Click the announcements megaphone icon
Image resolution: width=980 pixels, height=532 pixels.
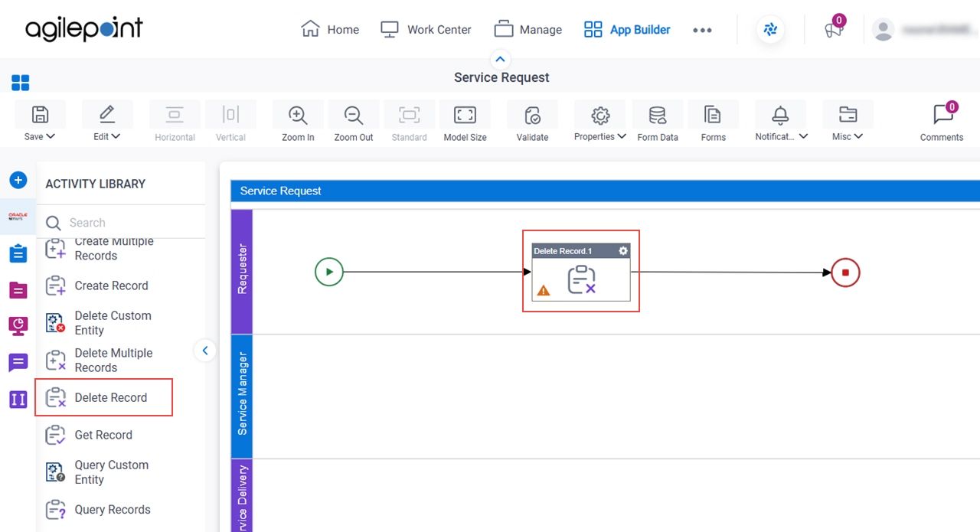coord(833,30)
